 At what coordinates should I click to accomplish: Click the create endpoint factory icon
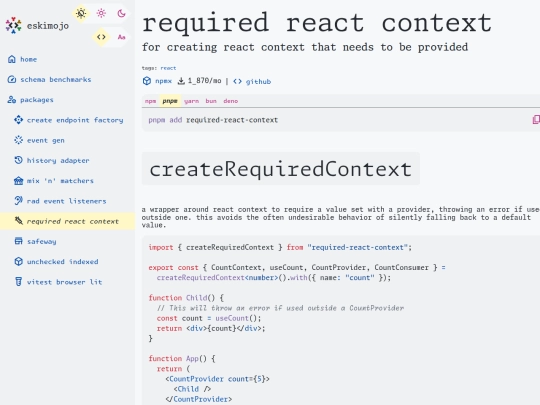point(19,120)
